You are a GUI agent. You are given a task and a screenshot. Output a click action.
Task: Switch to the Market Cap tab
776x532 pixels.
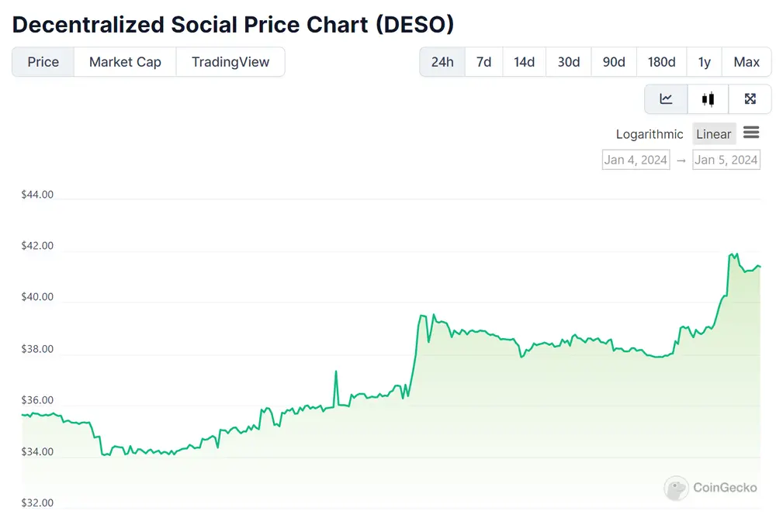pyautogui.click(x=125, y=62)
